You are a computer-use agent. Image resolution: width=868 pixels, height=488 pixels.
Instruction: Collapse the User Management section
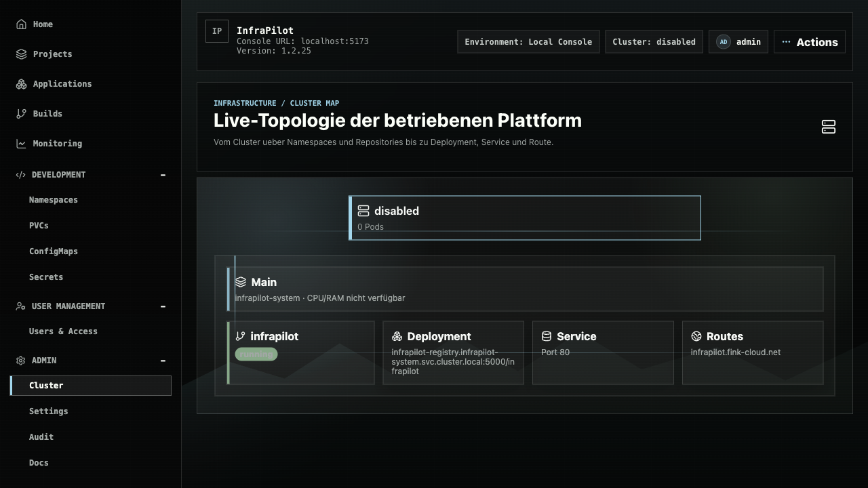(x=163, y=306)
